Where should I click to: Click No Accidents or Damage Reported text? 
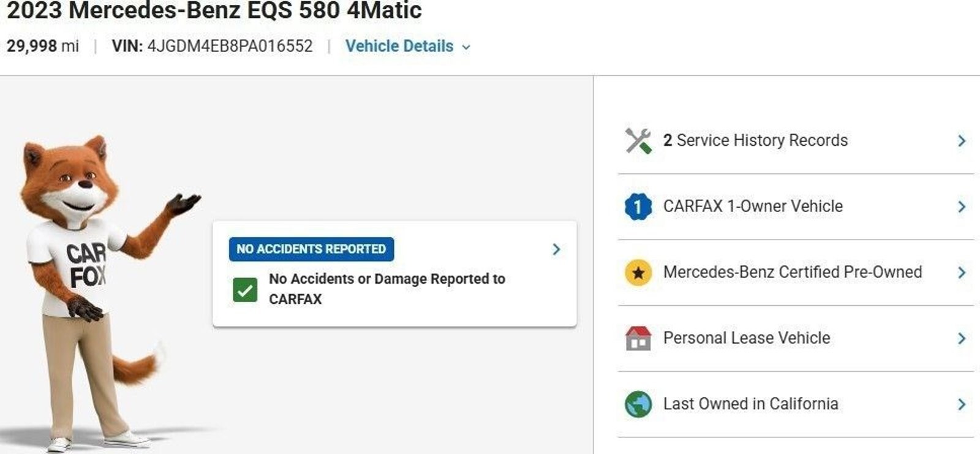click(x=387, y=289)
